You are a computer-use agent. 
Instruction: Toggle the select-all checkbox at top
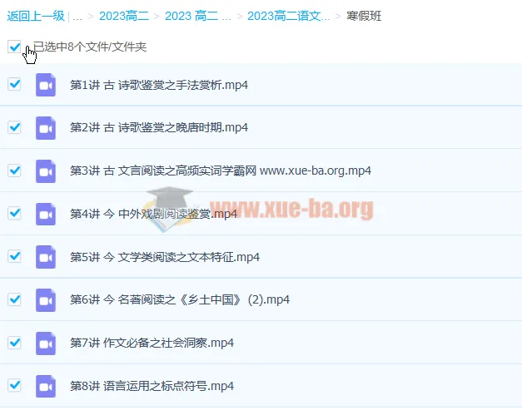pyautogui.click(x=14, y=47)
